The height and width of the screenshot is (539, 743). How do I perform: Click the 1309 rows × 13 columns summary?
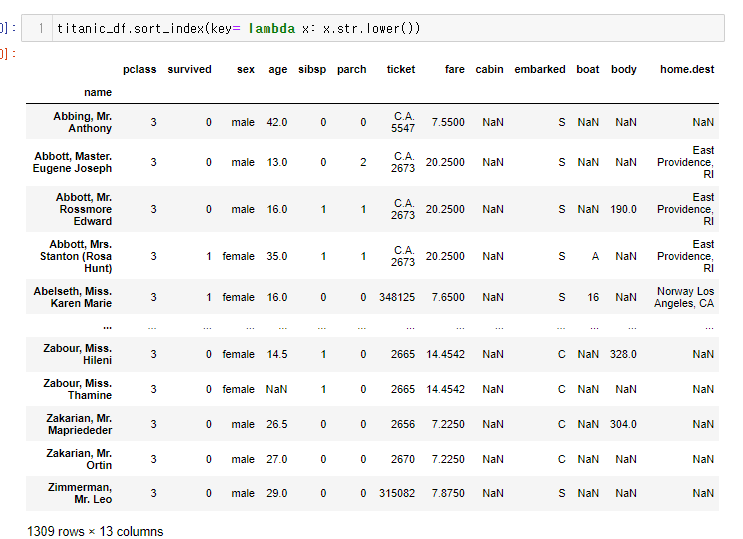pos(95,531)
